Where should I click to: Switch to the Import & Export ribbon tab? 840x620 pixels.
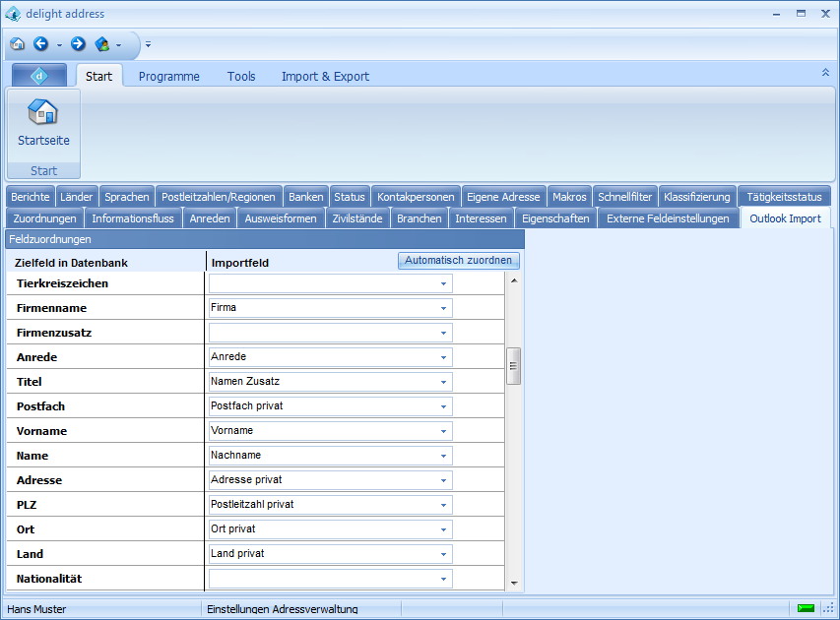(x=325, y=77)
